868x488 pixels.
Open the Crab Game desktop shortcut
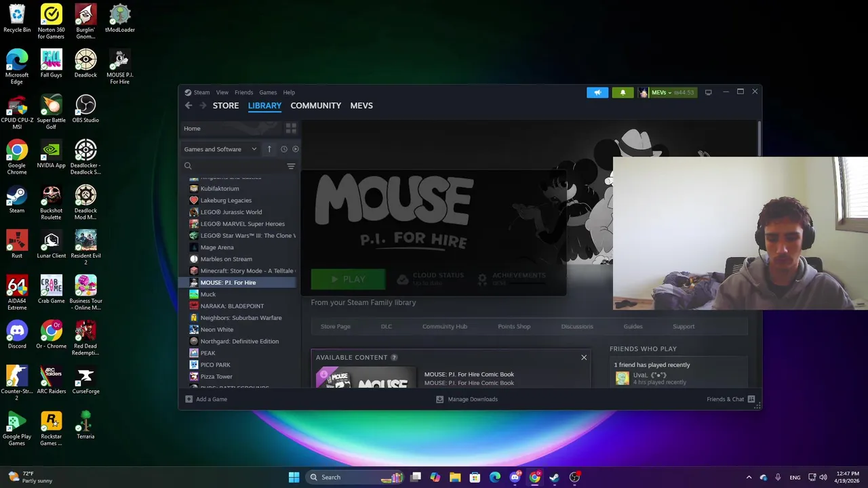[x=52, y=289]
